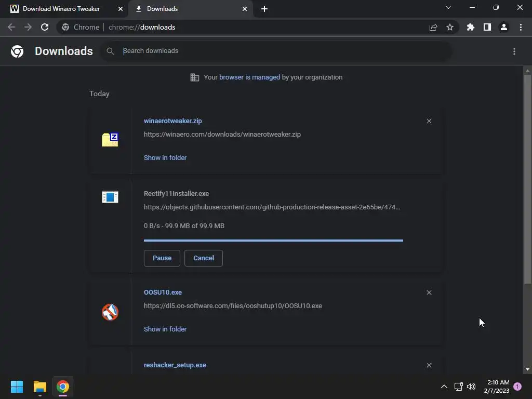Go forward using the browser forward arrow
The height and width of the screenshot is (399, 532).
tap(28, 27)
